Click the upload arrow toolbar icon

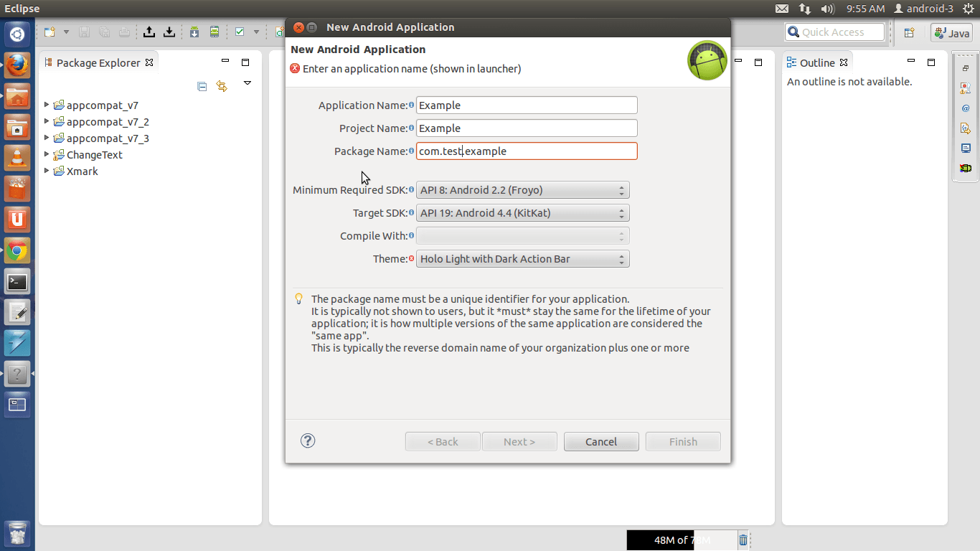149,32
